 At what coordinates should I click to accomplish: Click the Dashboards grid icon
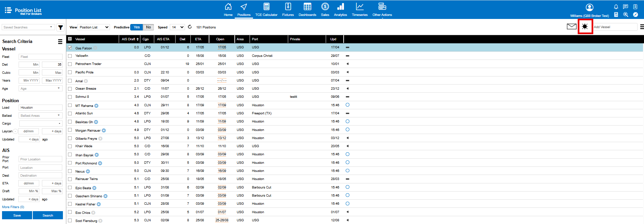307,7
